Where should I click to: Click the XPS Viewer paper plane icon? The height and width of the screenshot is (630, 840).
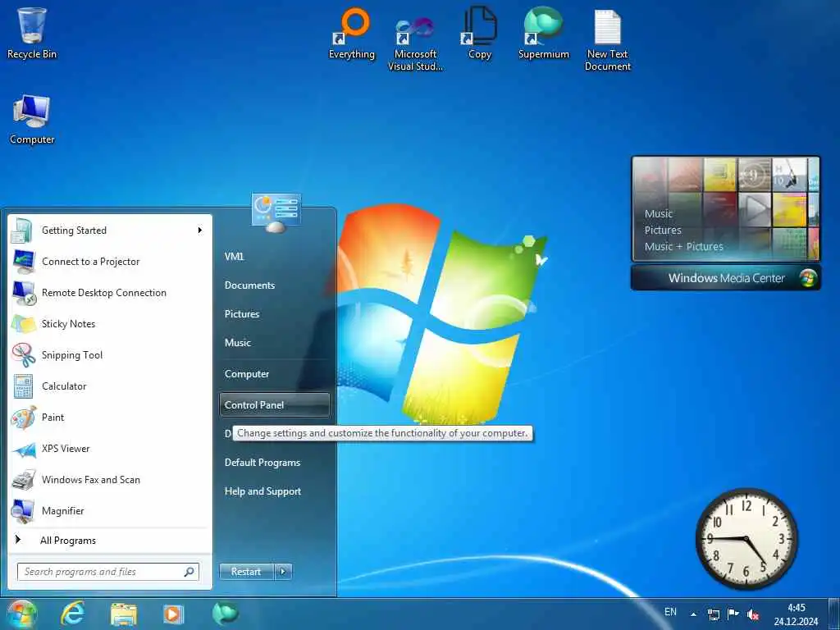(24, 449)
